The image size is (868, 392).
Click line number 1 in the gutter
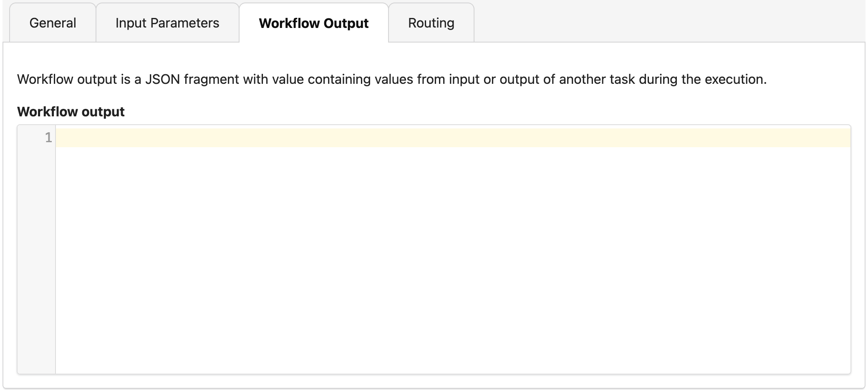point(48,138)
